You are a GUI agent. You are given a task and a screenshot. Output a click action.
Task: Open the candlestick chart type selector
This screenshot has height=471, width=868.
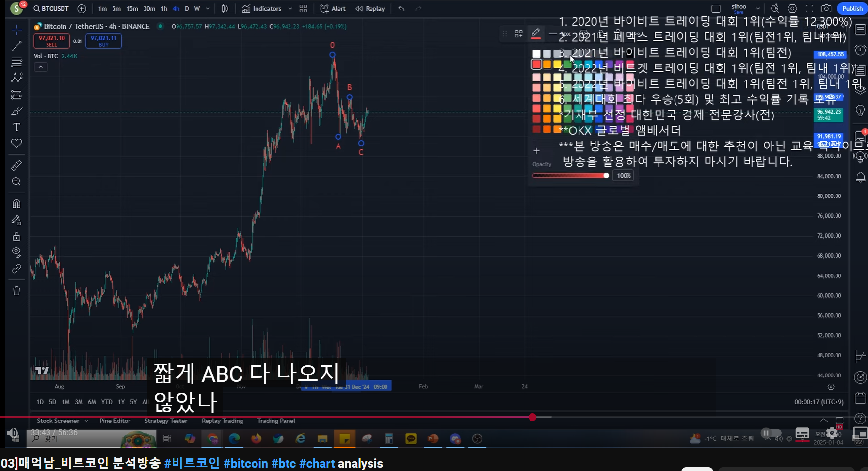point(225,8)
